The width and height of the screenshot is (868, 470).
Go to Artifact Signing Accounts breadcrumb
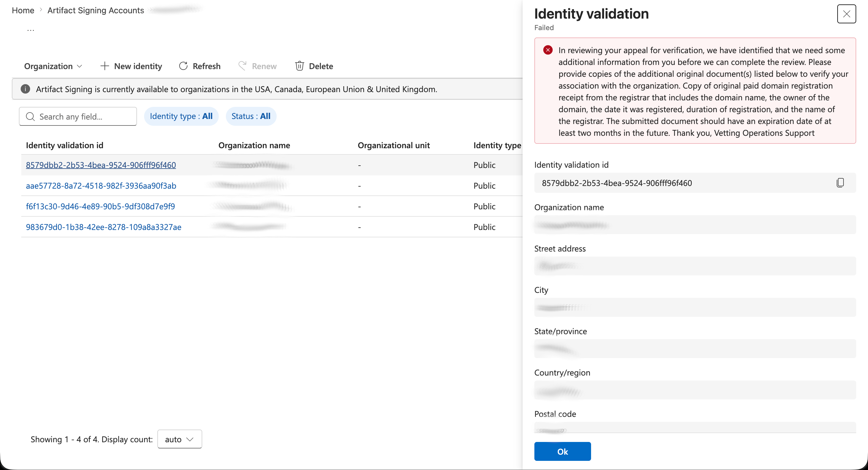(96, 10)
